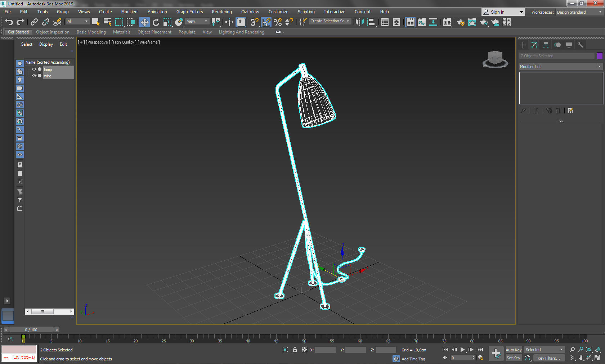605x364 pixels.
Task: Toggle Percent Snap button
Action: point(278,22)
